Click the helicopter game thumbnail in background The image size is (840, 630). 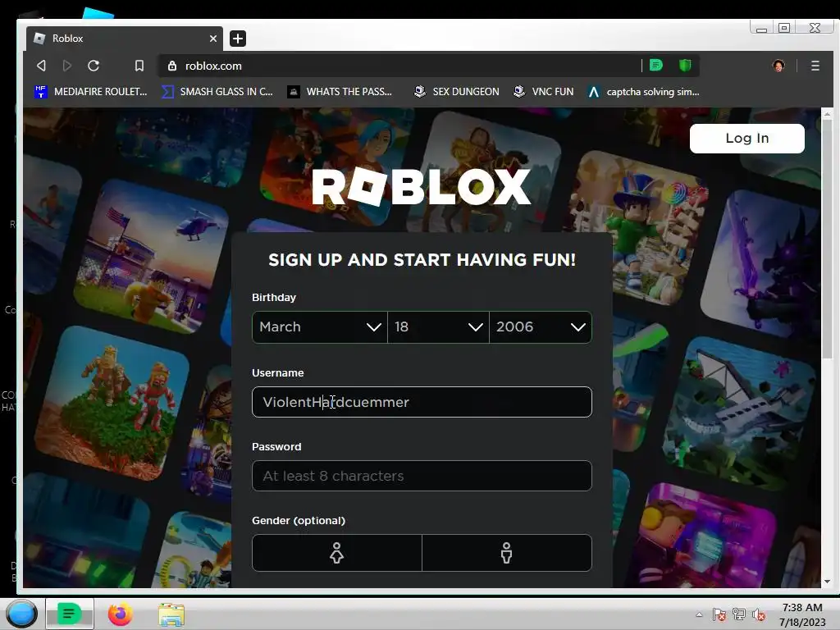(x=151, y=255)
